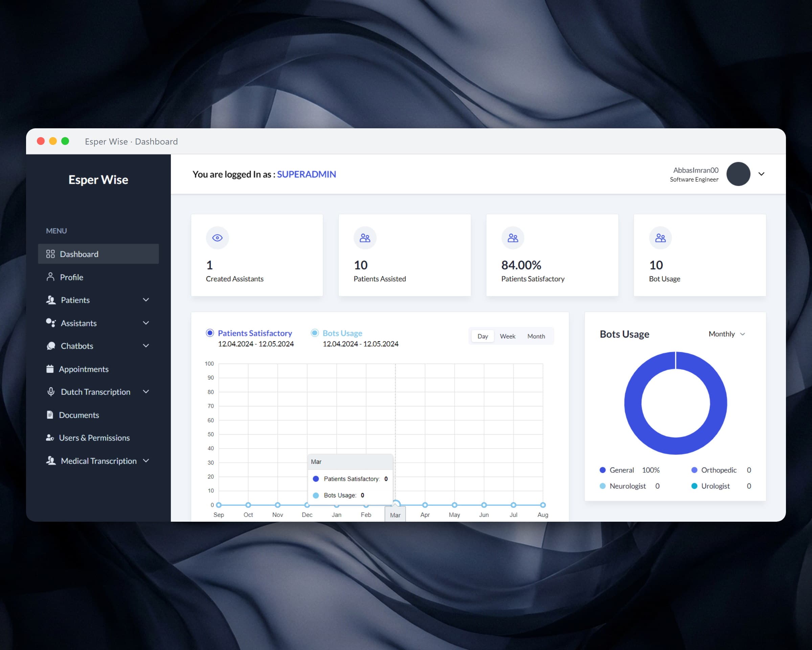The width and height of the screenshot is (812, 650).
Task: Click the Patients sidebar icon
Action: (x=51, y=300)
